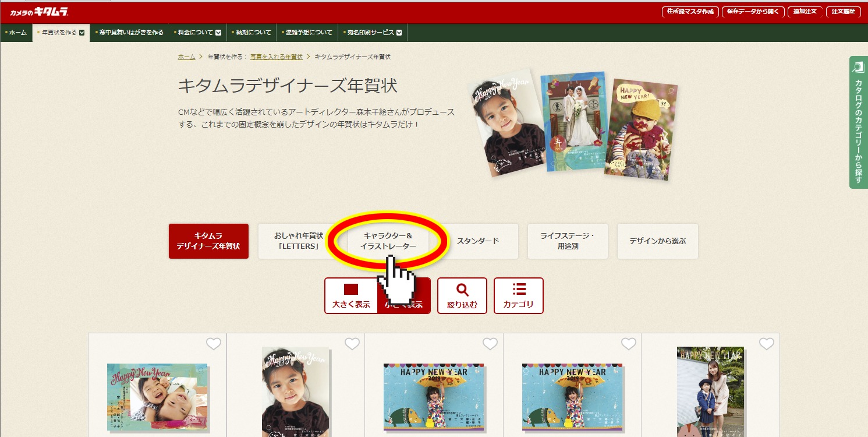Open girl in black shirt card thumbnail

[x=295, y=392]
